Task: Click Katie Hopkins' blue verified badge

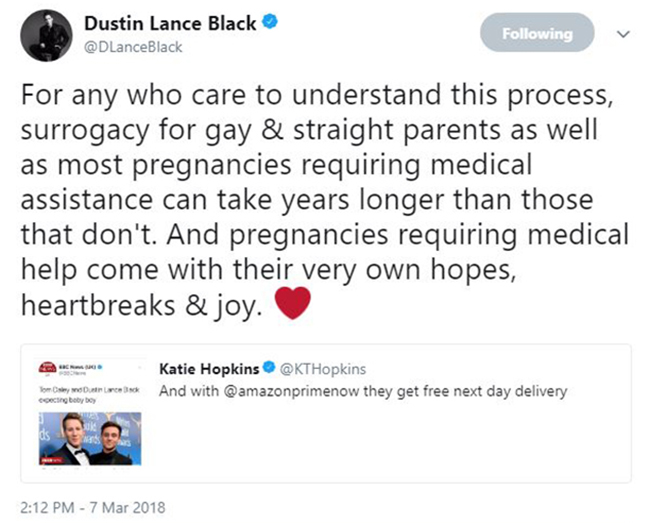Action: pyautogui.click(x=267, y=368)
